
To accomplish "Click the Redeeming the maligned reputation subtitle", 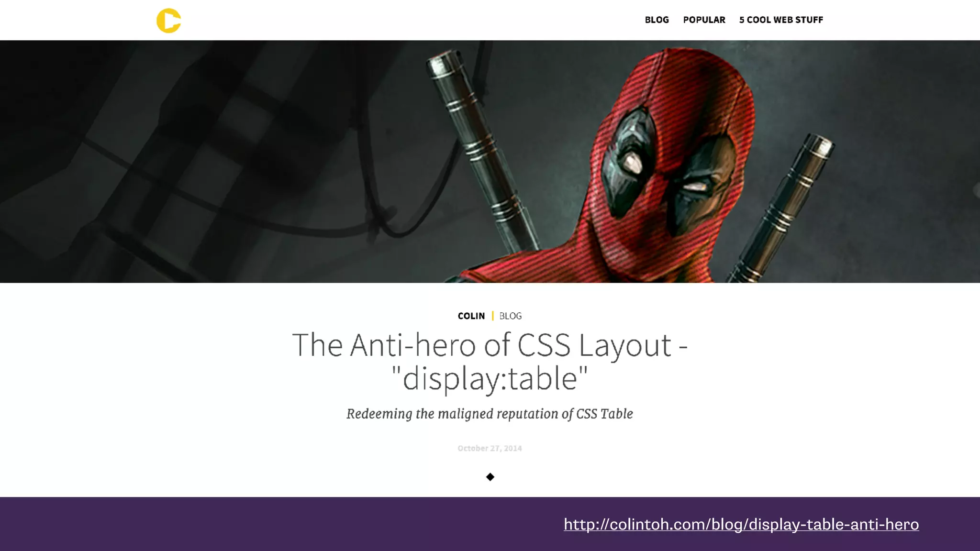I will point(490,414).
